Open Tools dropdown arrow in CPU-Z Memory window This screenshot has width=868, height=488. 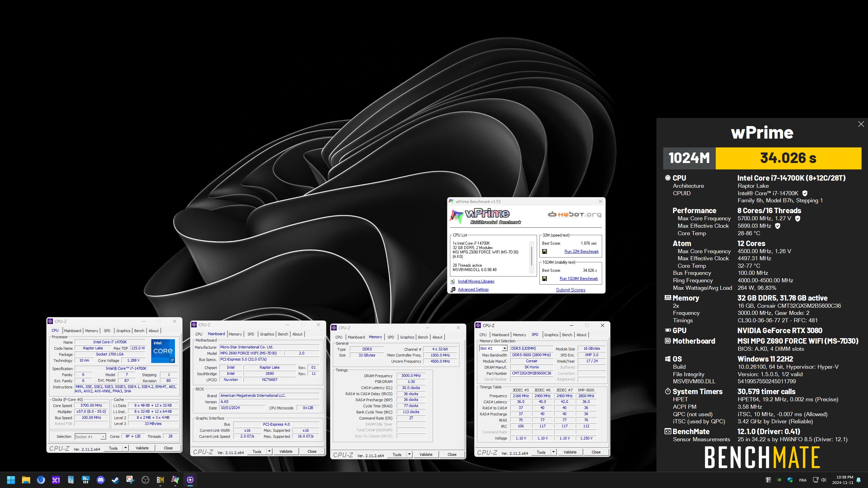coord(409,454)
